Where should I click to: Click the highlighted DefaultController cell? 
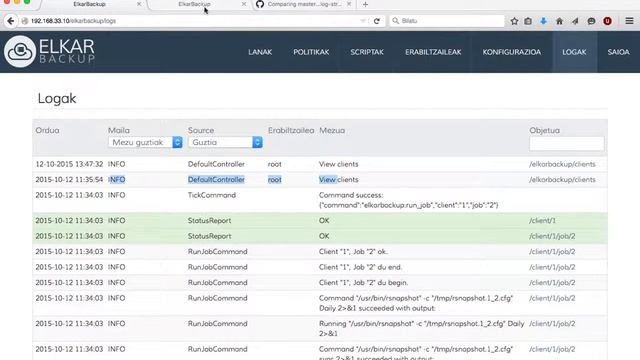216,180
